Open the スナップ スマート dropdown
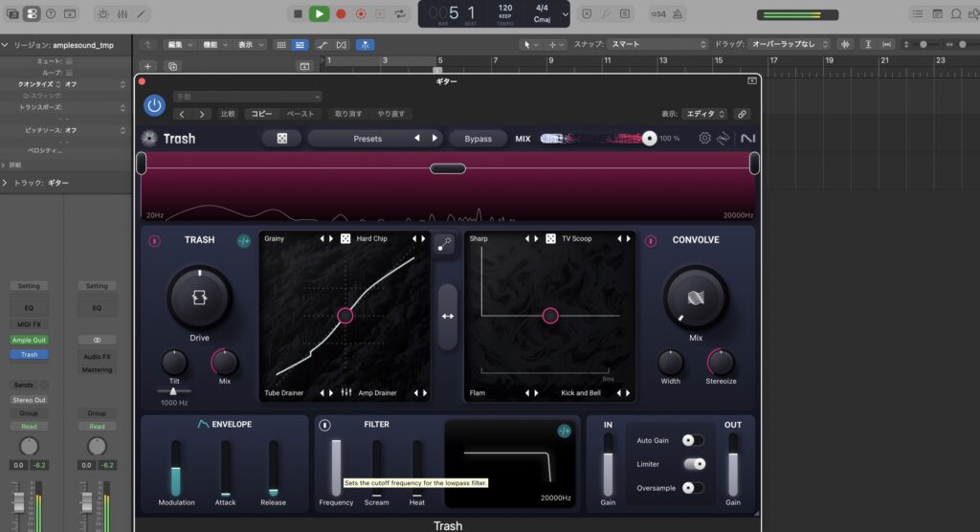Image resolution: width=980 pixels, height=532 pixels. (x=657, y=44)
